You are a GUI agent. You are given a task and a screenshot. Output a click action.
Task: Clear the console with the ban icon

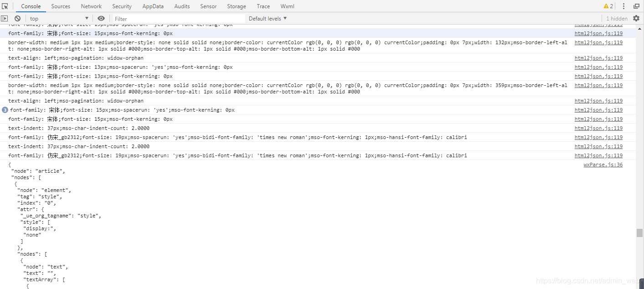point(17,19)
